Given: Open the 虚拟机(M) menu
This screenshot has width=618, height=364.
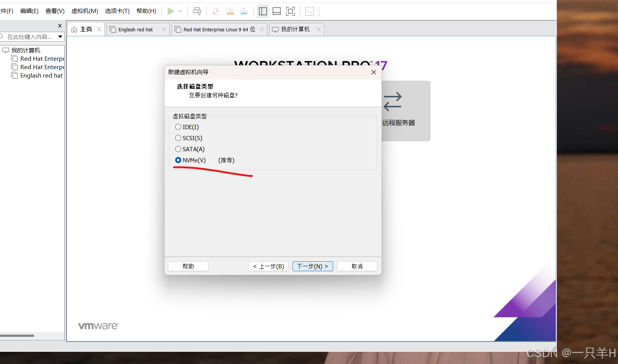Looking at the screenshot, I should tap(85, 11).
